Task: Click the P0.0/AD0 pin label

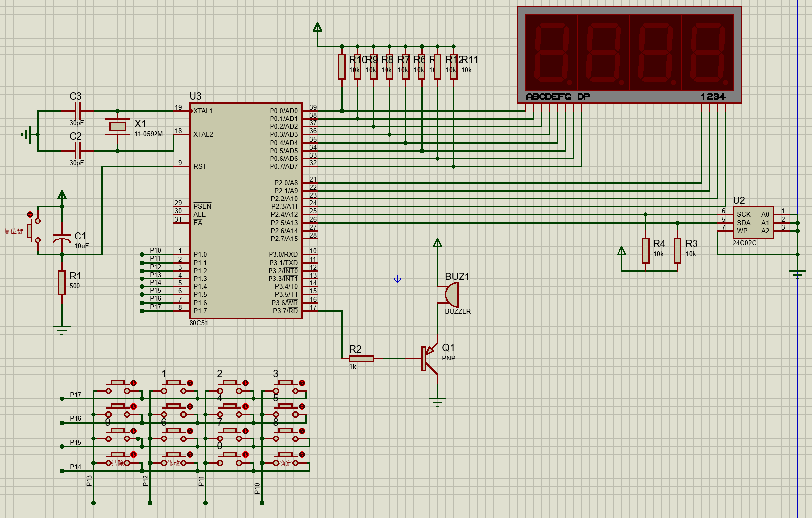Action: point(284,111)
